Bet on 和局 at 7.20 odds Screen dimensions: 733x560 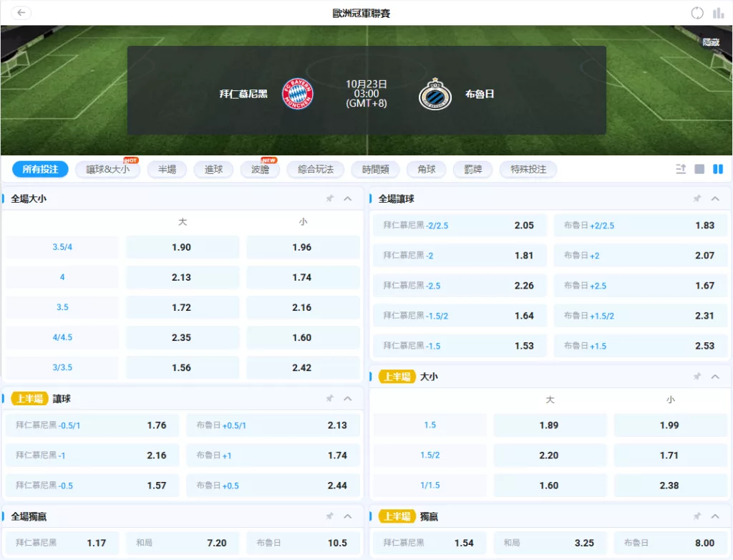(183, 543)
